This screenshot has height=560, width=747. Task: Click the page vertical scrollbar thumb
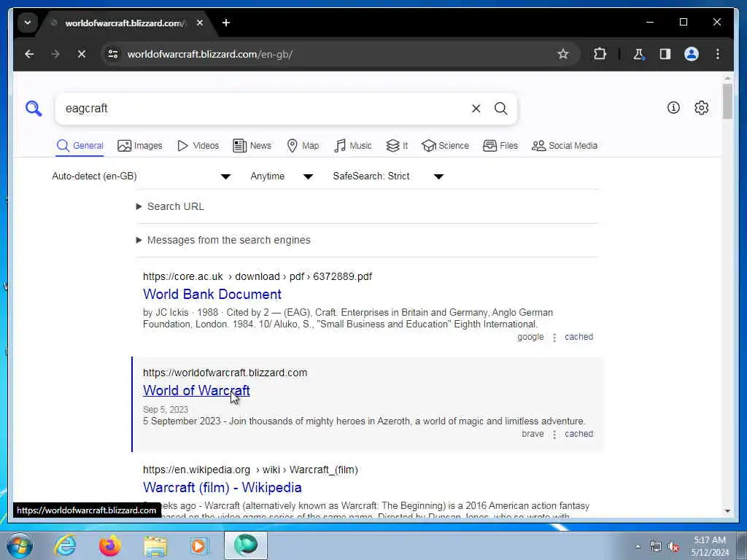tap(727, 101)
